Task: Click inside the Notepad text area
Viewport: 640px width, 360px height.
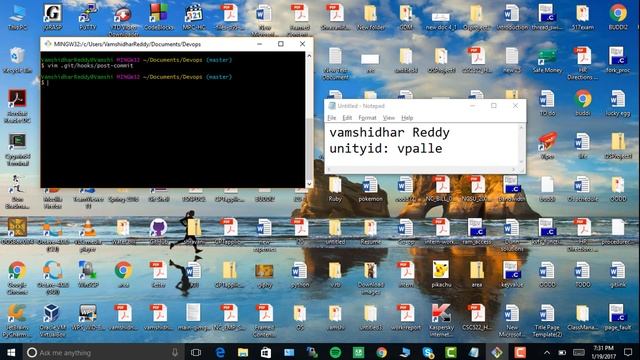Action: (421, 144)
